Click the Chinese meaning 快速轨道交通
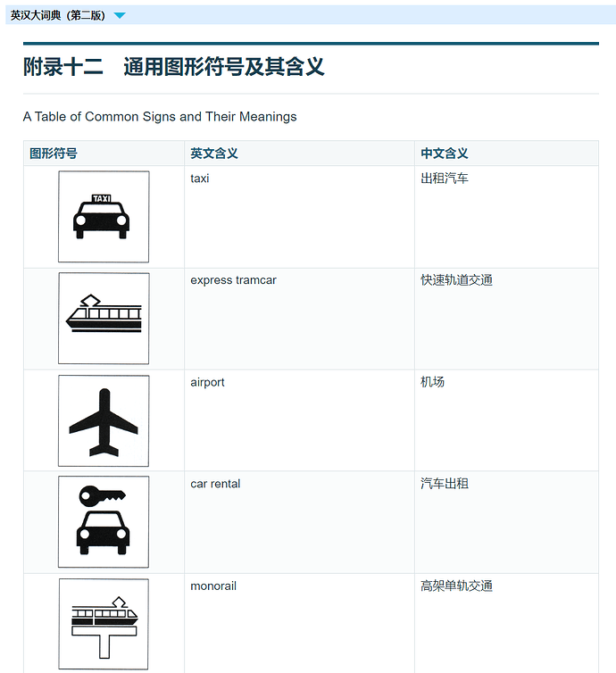Viewport: 616px width, 673px height. tap(456, 280)
